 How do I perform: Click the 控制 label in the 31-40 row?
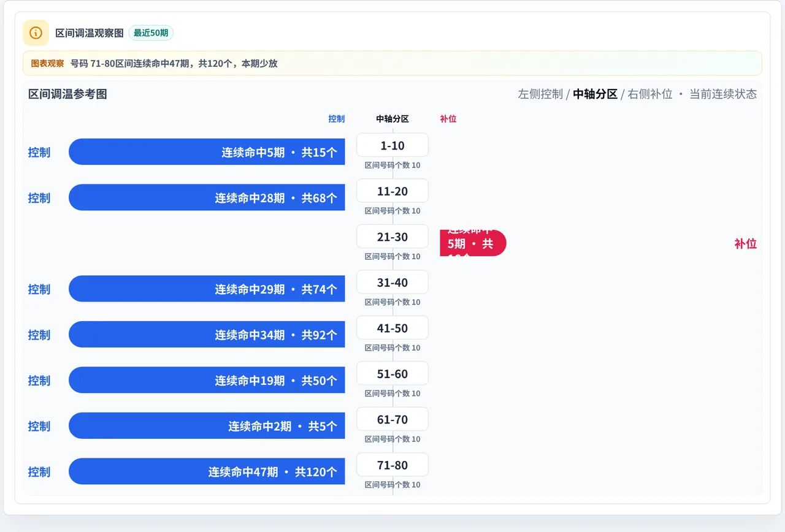39,289
